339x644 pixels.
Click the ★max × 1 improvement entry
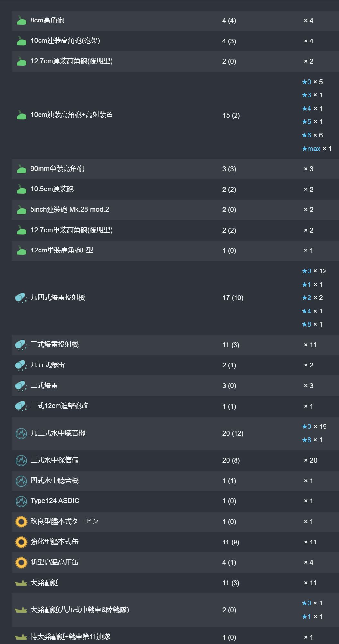coord(317,149)
